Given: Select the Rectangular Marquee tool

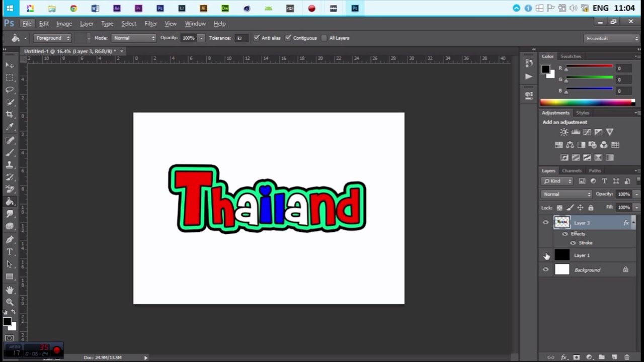Looking at the screenshot, I should pos(10,77).
